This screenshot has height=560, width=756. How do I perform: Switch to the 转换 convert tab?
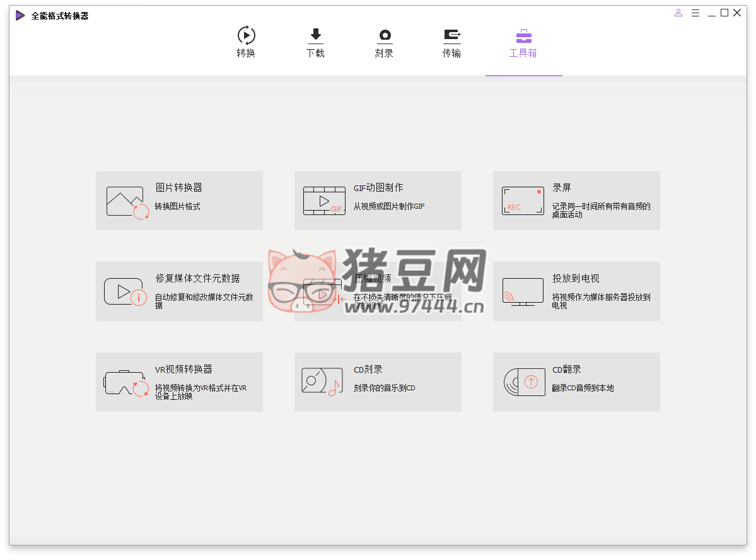tap(246, 42)
